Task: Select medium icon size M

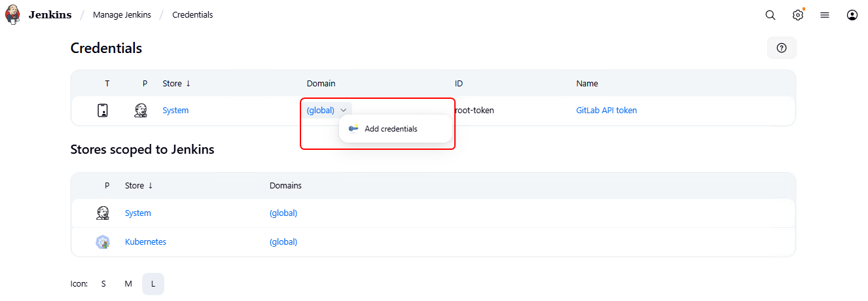Action: [128, 284]
